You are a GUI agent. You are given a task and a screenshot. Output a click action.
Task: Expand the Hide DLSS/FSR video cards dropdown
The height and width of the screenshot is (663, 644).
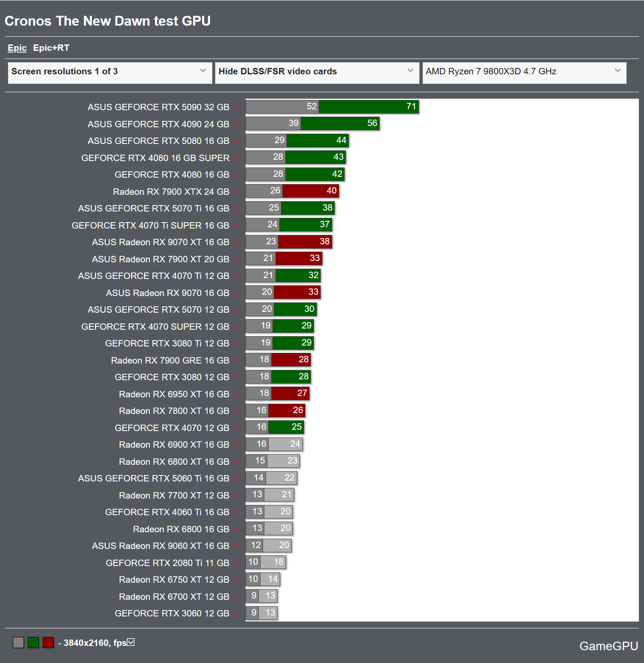pyautogui.click(x=317, y=72)
